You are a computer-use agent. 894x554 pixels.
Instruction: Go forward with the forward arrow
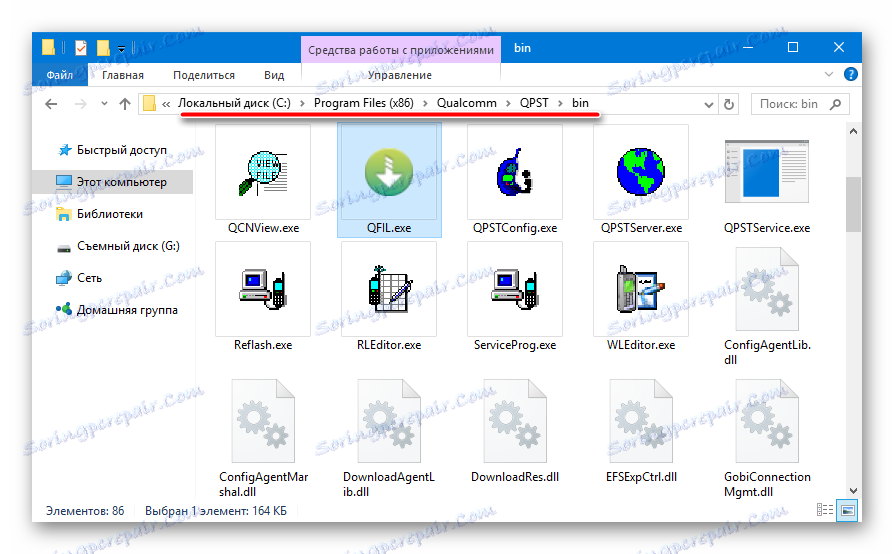tap(81, 104)
